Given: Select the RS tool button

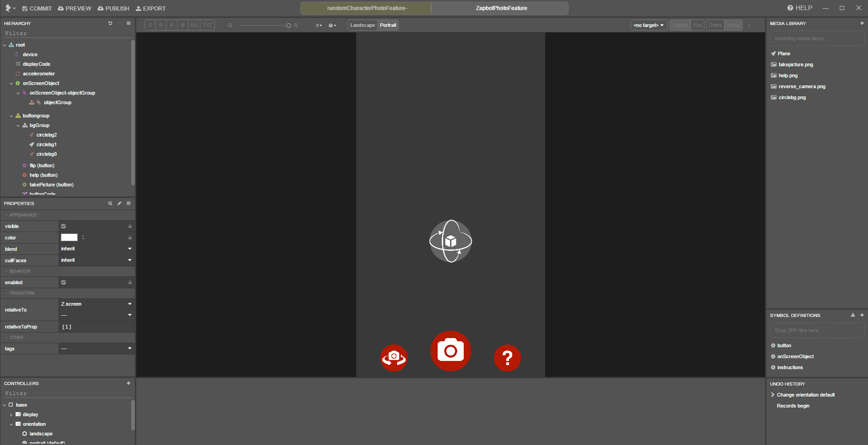Looking at the screenshot, I should tap(194, 25).
